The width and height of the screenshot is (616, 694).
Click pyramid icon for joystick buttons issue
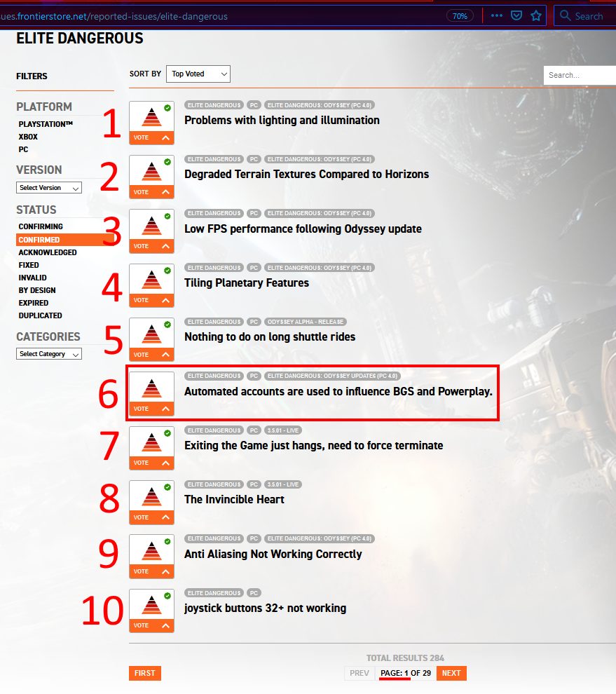152,605
